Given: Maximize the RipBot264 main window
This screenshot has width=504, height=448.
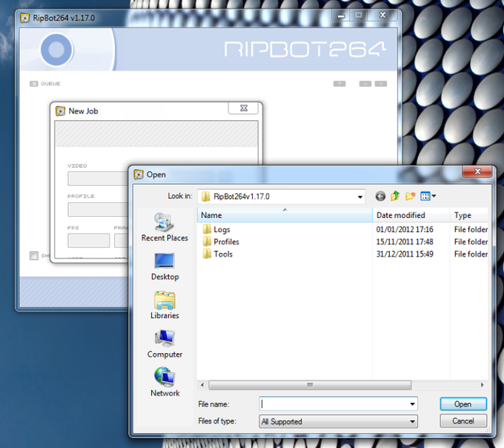Looking at the screenshot, I should 359,15.
